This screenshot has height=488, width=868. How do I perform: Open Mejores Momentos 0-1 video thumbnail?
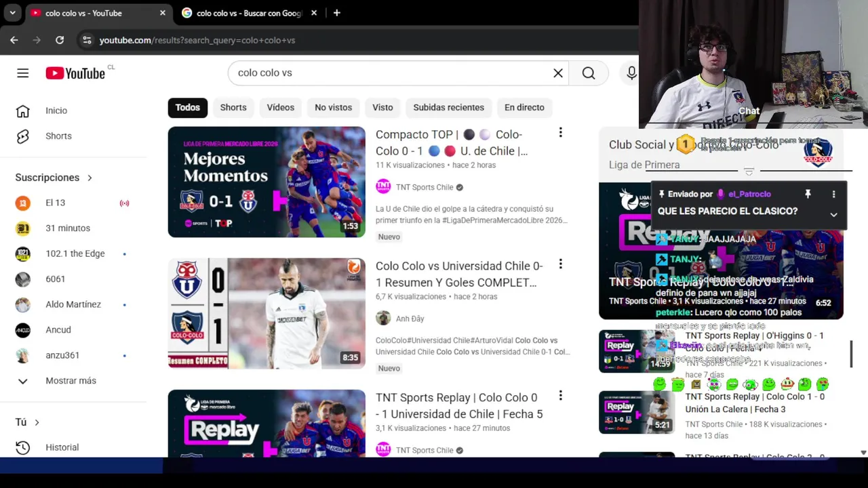267,182
